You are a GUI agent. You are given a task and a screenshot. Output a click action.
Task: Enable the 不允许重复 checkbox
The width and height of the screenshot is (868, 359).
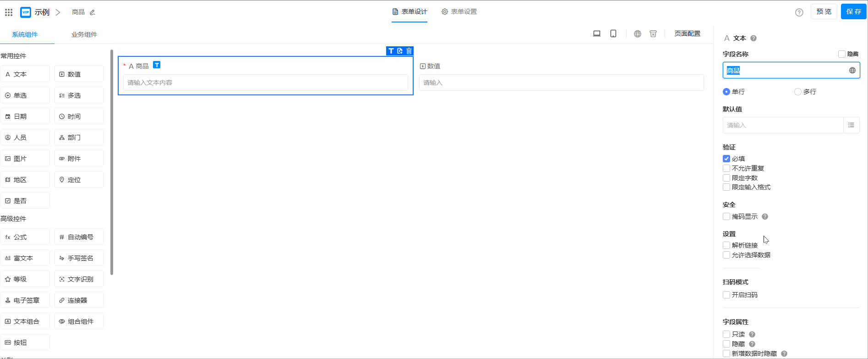pyautogui.click(x=726, y=168)
